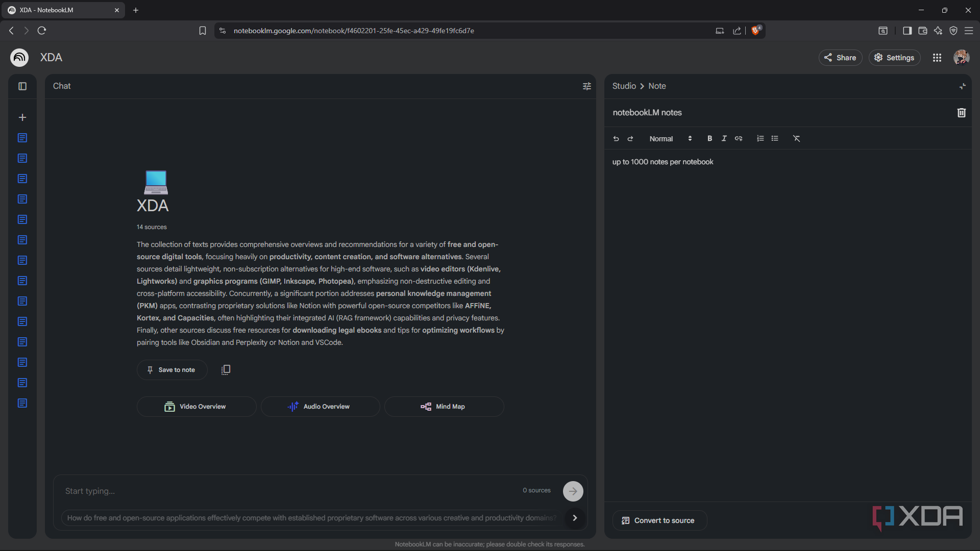Close the XDA - NotebookLM tab
Screen dimensions: 980x551
click(117, 10)
